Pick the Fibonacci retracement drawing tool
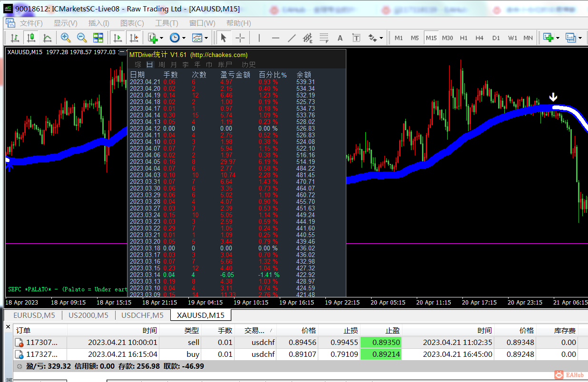The height and width of the screenshot is (382, 588). [324, 38]
